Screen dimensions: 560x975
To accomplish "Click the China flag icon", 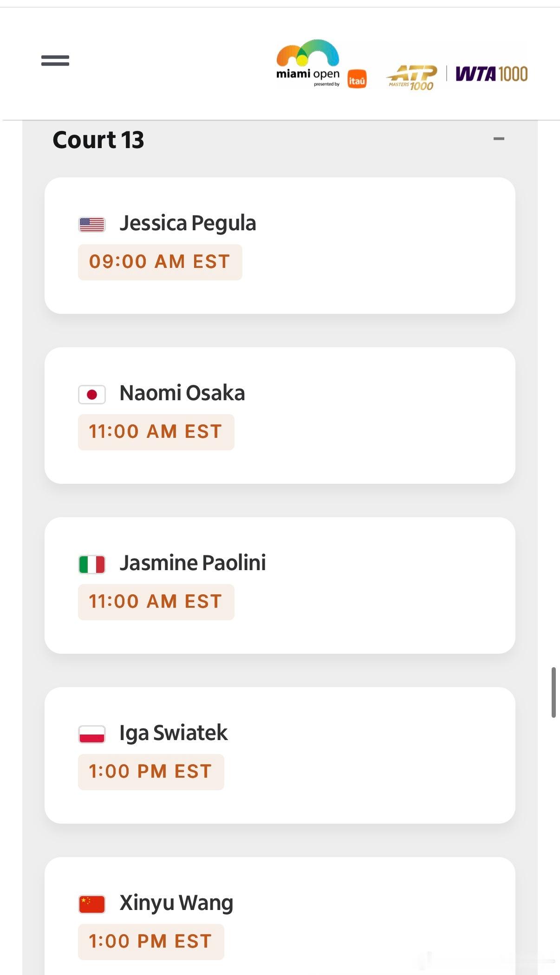I will pos(92,904).
